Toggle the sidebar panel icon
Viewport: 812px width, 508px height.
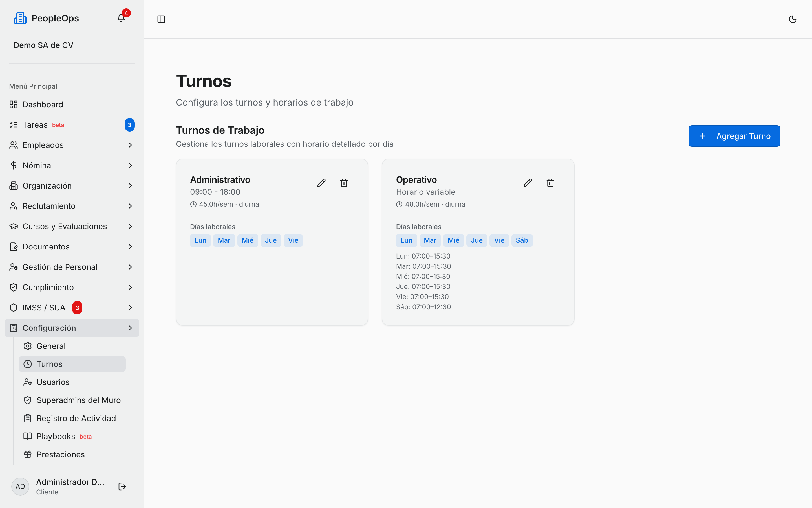pos(161,19)
